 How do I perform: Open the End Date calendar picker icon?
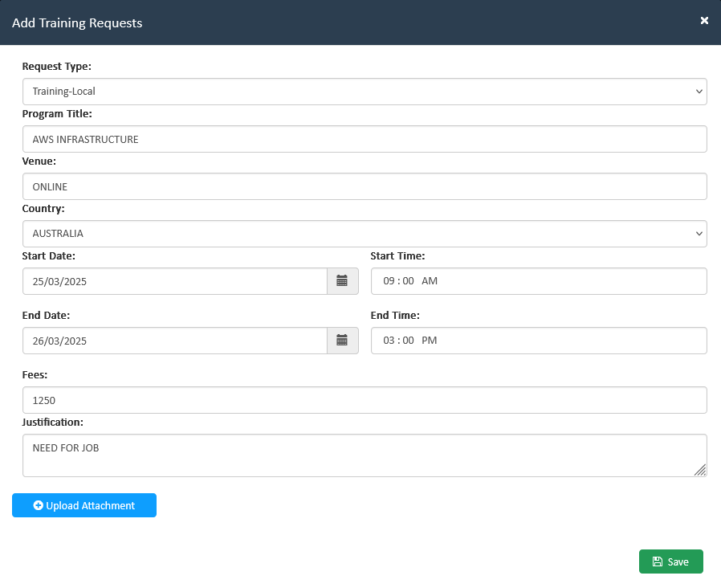pyautogui.click(x=342, y=341)
